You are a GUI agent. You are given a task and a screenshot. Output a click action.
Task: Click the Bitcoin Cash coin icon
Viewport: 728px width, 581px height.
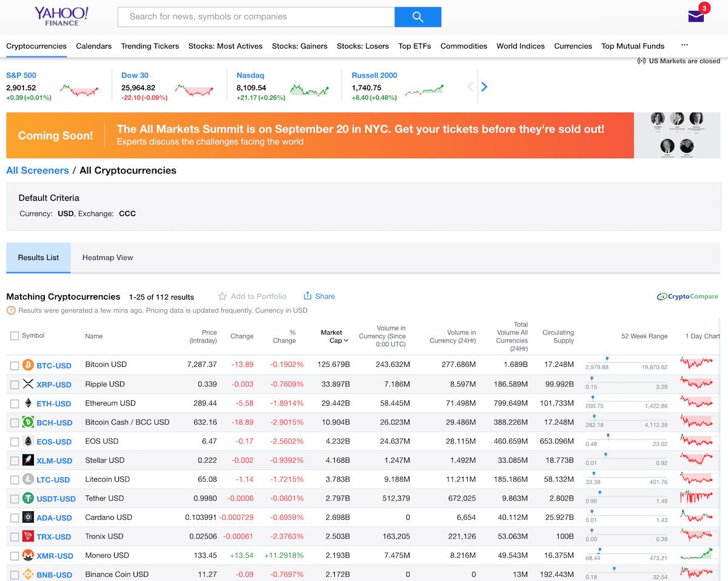tap(28, 422)
